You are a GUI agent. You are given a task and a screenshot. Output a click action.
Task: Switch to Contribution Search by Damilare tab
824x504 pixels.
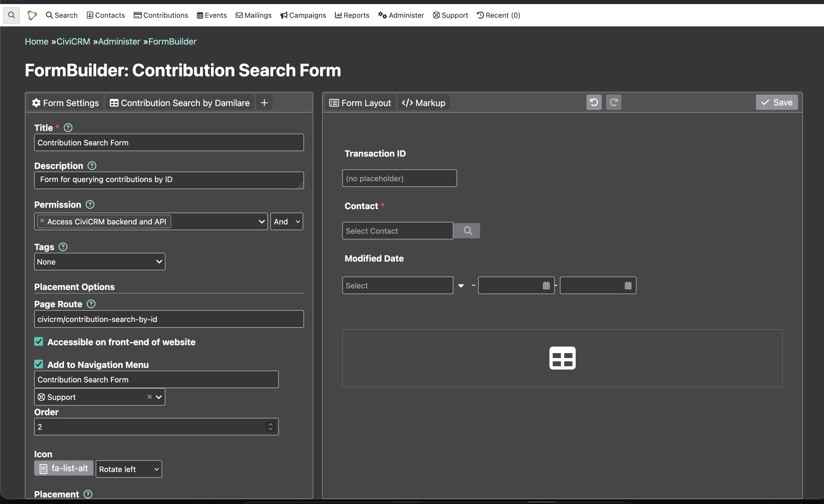pyautogui.click(x=180, y=102)
